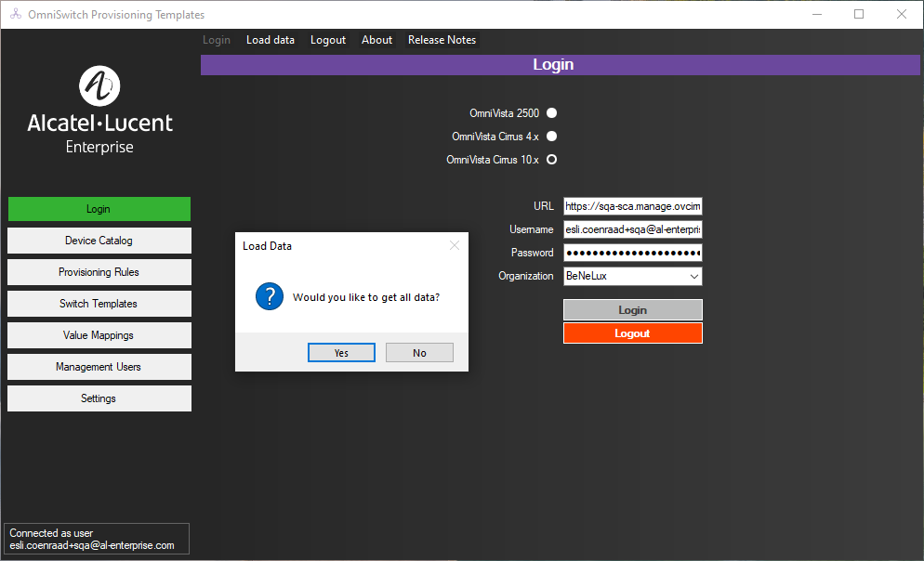This screenshot has width=924, height=561.
Task: Click the 'Would you like to get all data?' text
Action: 366,297
